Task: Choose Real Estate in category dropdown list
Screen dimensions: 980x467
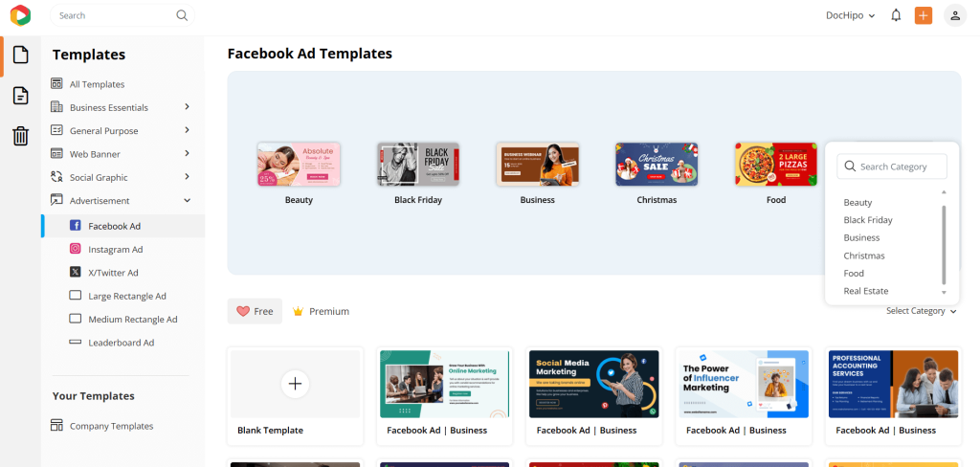Action: click(865, 291)
